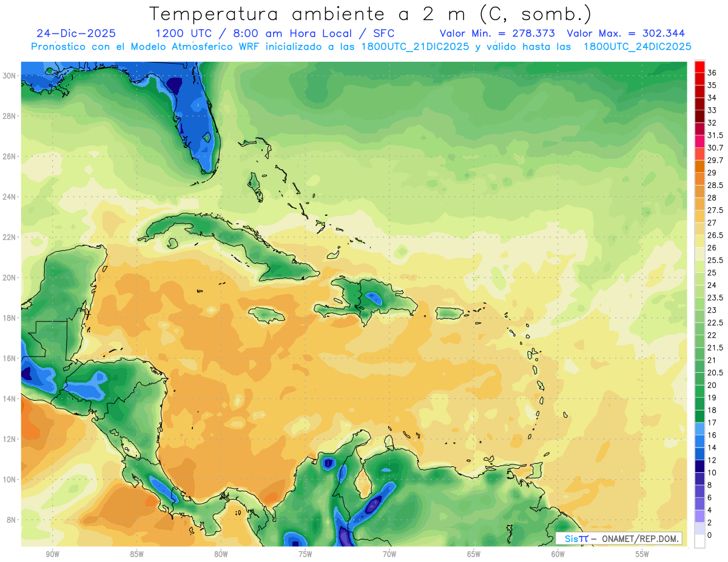Click latitude axis label "8N"

coord(12,520)
